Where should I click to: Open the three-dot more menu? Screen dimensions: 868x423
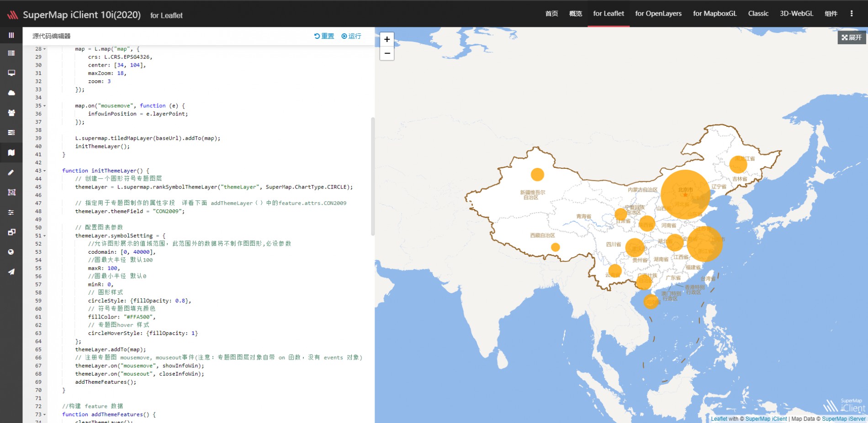(852, 14)
